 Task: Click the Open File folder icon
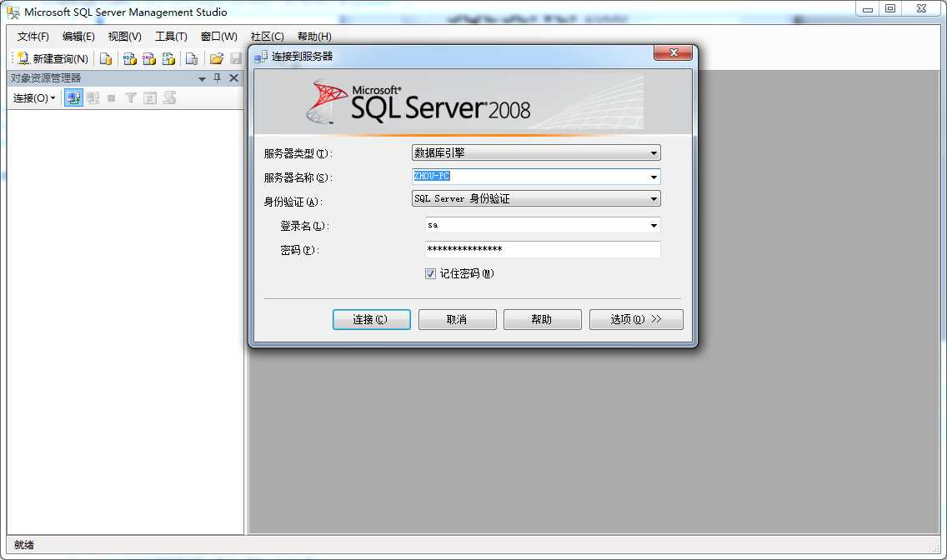click(216, 58)
